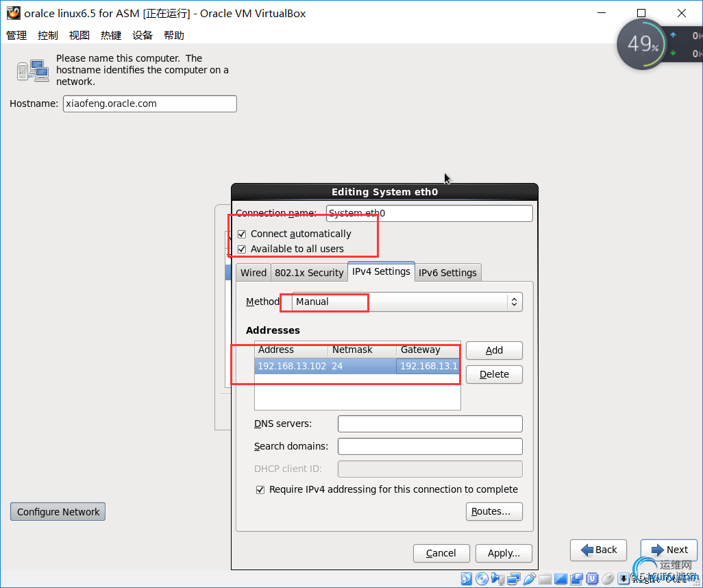
Task: Open the 视图 menu
Action: [79, 36]
